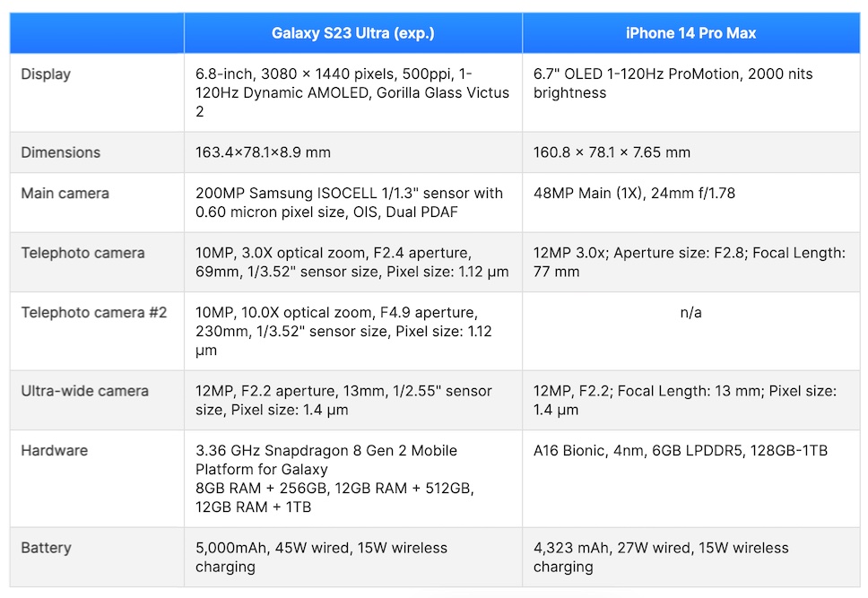Click the n/a cell for iPhone

[x=690, y=313]
